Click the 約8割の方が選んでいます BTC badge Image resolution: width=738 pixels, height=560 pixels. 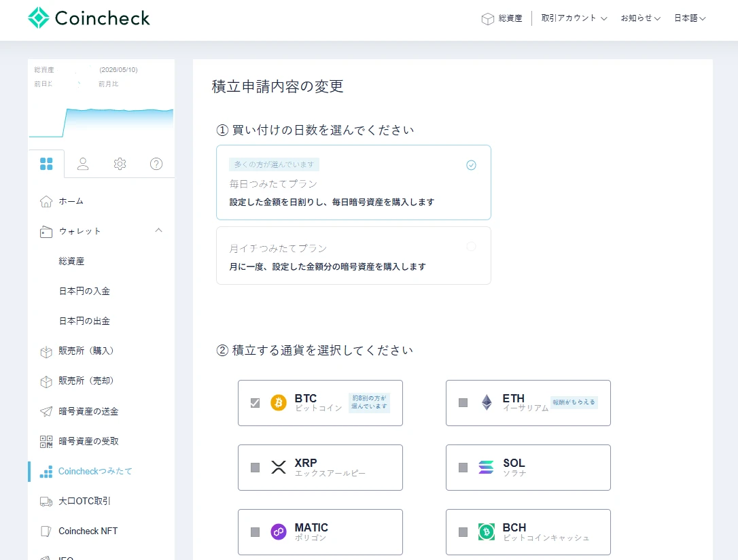370,402
